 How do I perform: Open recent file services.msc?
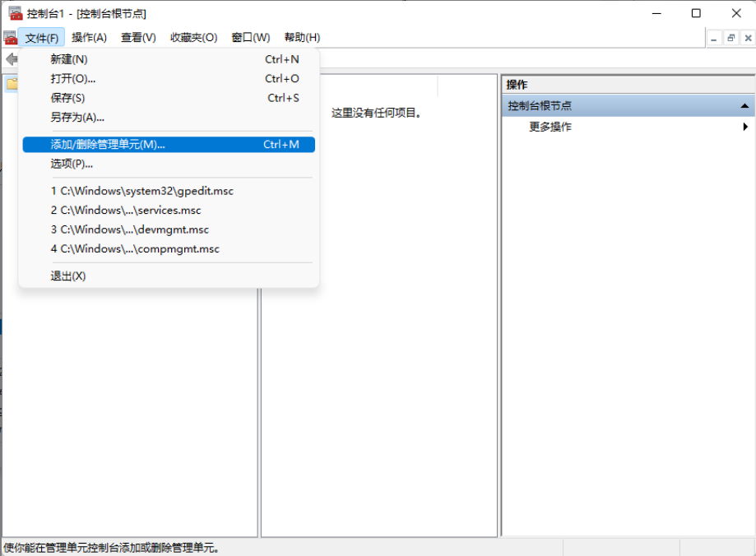169,211
